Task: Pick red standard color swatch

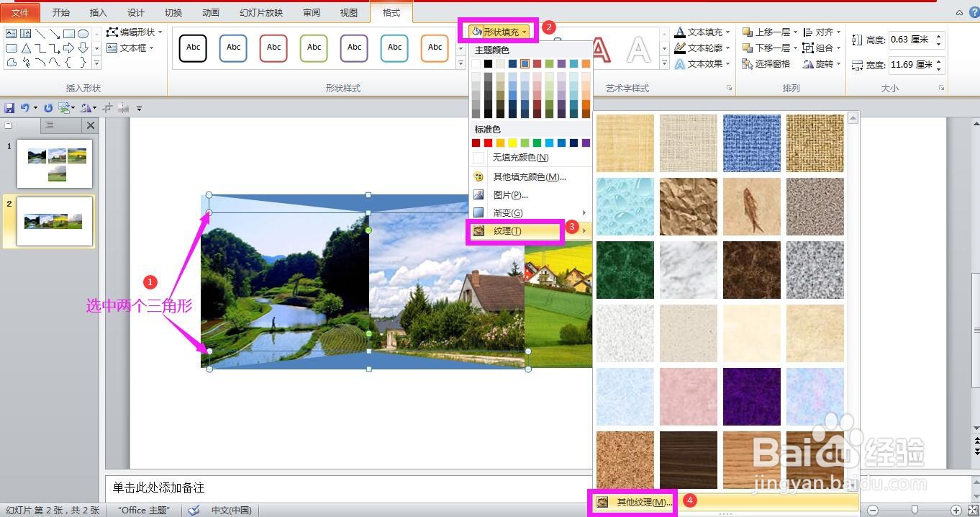Action: (x=488, y=143)
